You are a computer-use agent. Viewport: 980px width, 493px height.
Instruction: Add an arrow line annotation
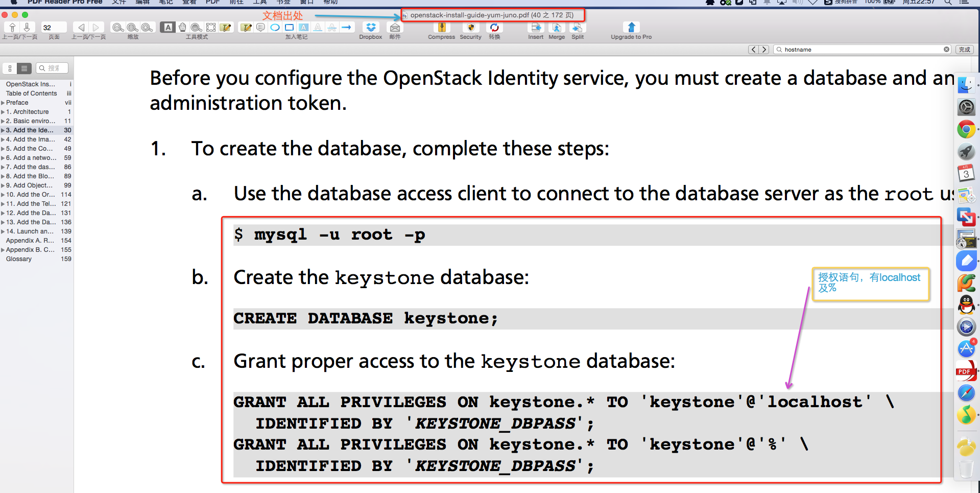(x=347, y=27)
